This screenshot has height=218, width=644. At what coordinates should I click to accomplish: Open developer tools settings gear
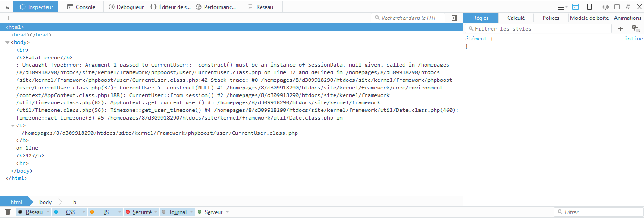point(605,7)
